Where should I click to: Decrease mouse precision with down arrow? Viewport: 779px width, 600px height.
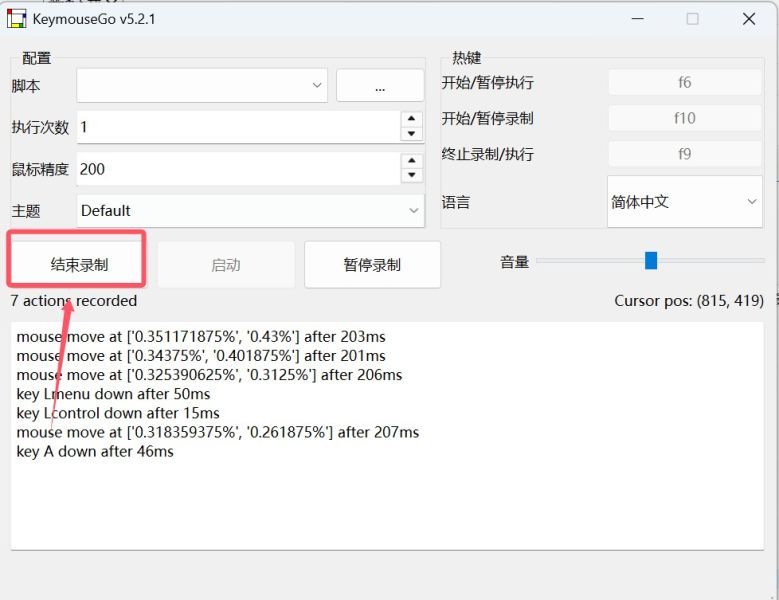tap(411, 175)
